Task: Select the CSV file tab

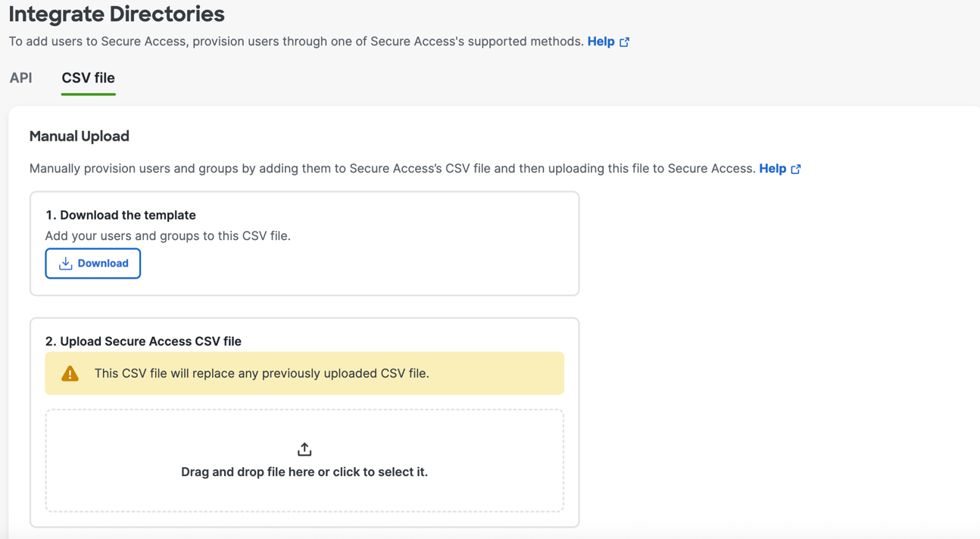Action: (x=88, y=78)
